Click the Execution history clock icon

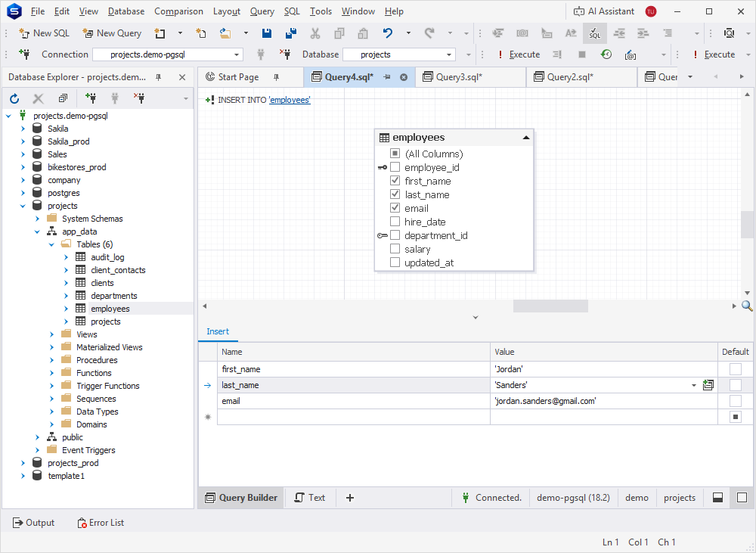[x=606, y=54]
